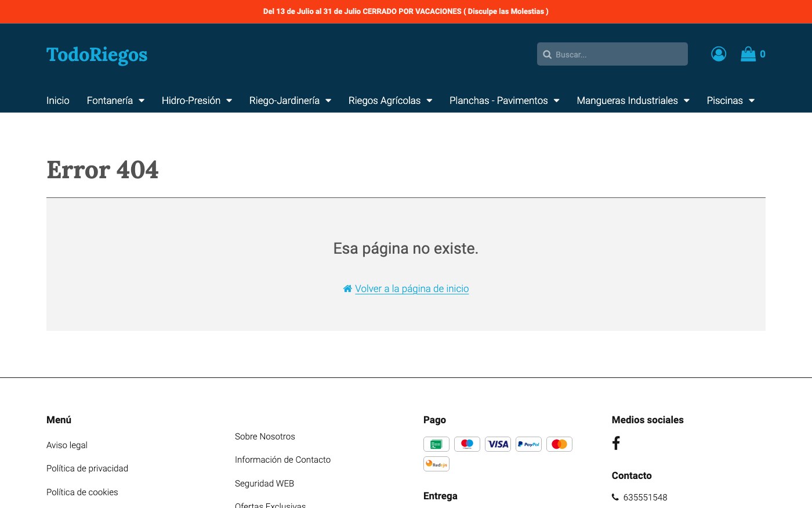The height and width of the screenshot is (508, 812).
Task: Expand the Fontanería dropdown arrow
Action: coord(142,101)
